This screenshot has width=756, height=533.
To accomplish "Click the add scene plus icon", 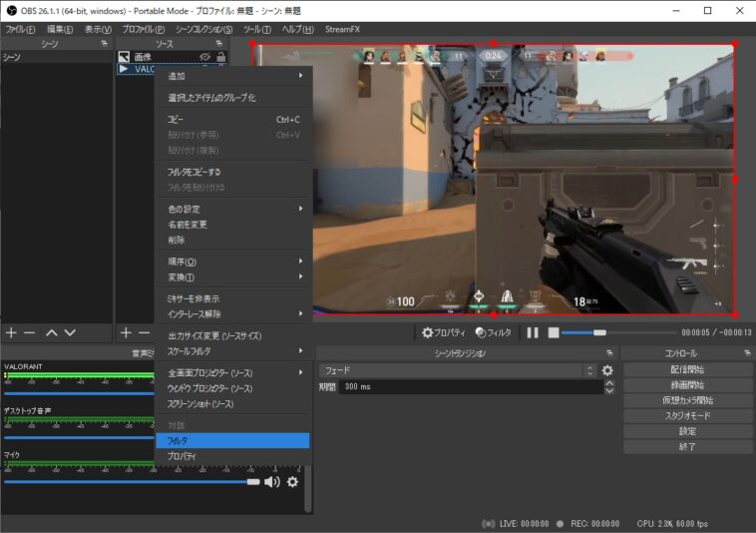I will [11, 332].
